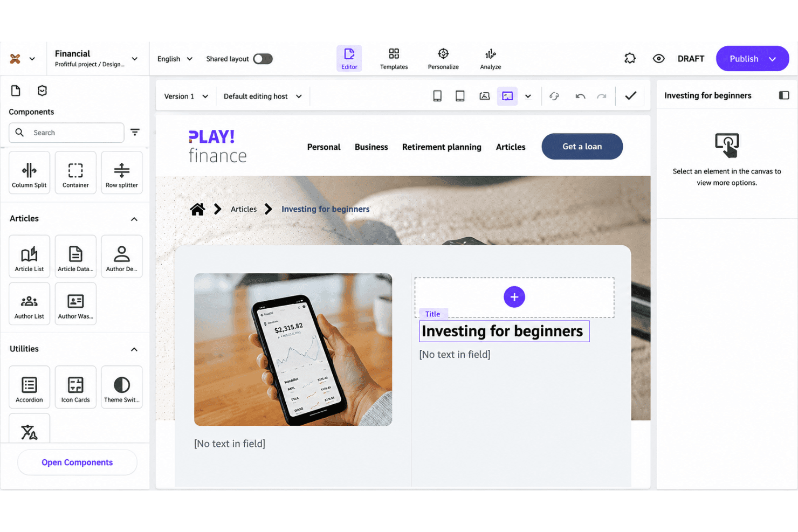Viewport: 798px width, 532px height.
Task: Click the Open Components button
Action: point(77,462)
